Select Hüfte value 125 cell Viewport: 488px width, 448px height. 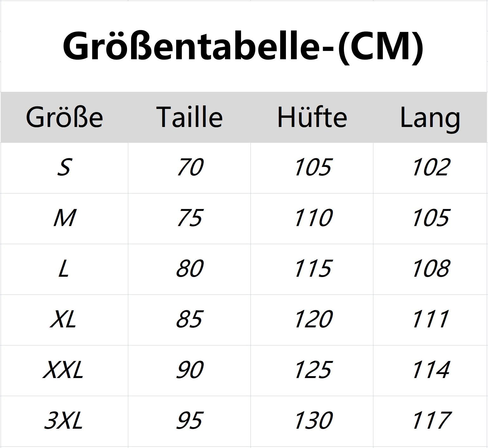(312, 370)
